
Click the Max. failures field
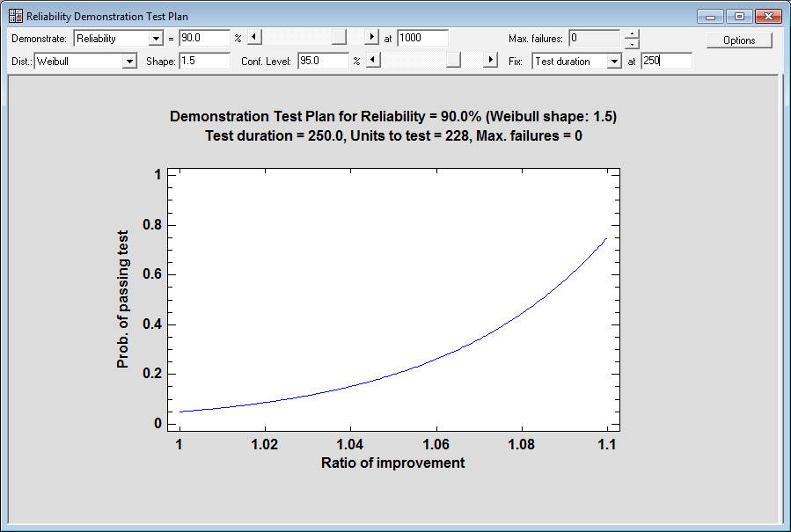(x=595, y=39)
